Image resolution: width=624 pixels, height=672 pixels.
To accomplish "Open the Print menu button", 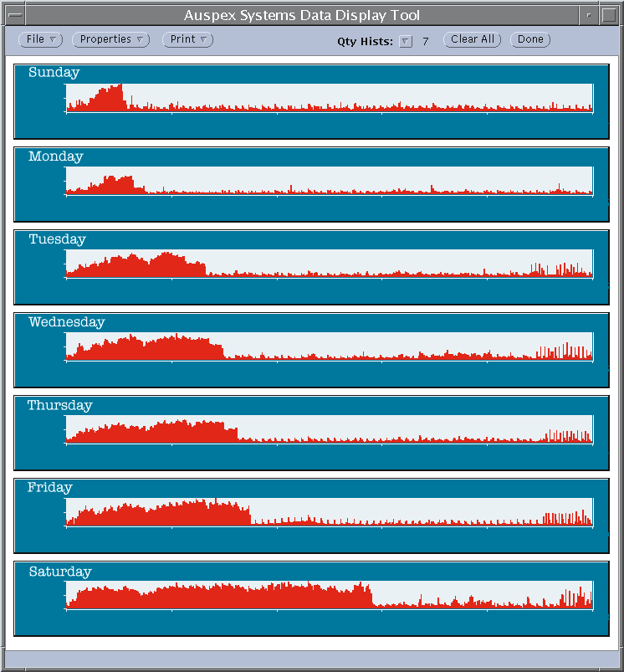I will 187,39.
